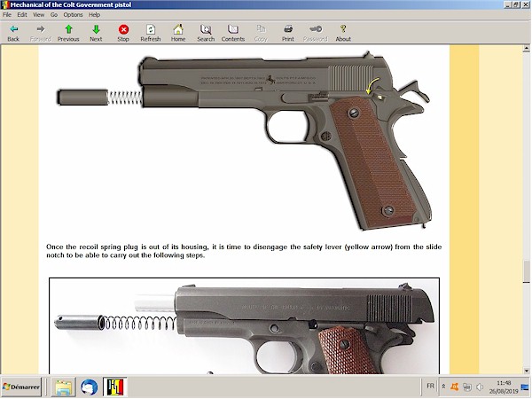The width and height of the screenshot is (532, 399).
Task: Click the show desktop button
Action: tap(525, 387)
